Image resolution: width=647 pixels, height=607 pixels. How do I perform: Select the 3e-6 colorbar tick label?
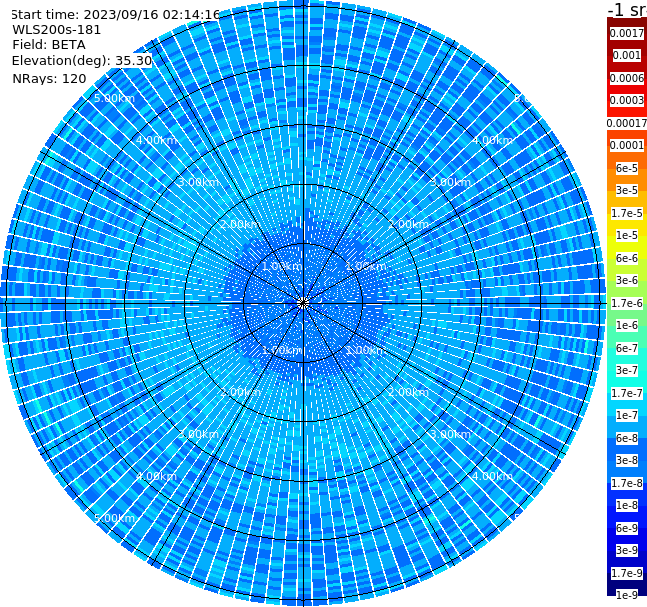tap(627, 280)
